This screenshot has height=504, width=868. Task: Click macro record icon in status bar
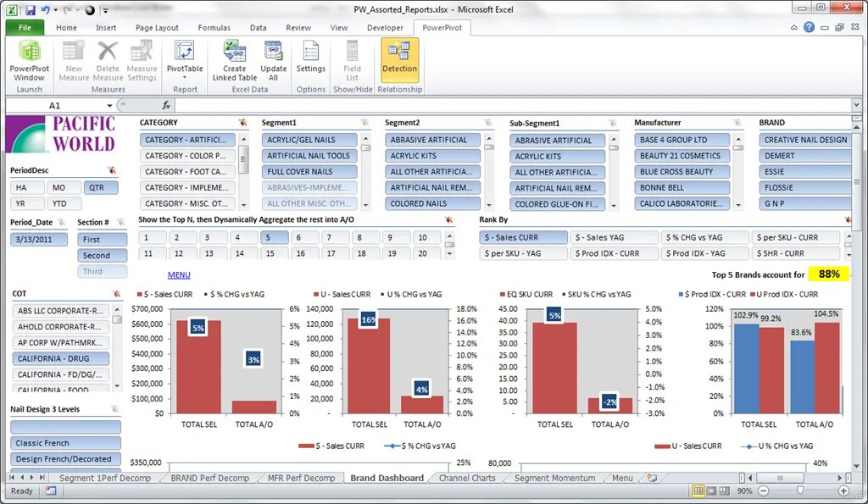(50, 490)
